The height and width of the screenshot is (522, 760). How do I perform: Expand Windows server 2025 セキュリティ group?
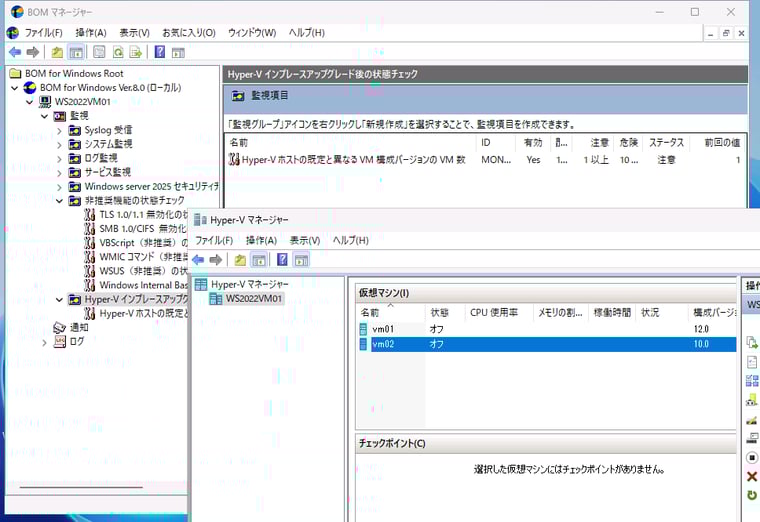point(59,187)
